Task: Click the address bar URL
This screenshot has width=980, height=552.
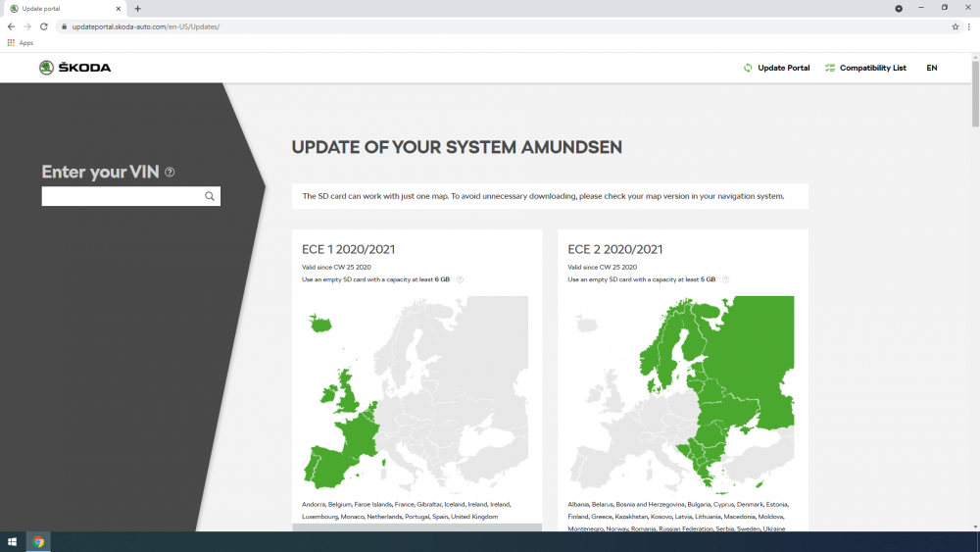Action: (146, 26)
